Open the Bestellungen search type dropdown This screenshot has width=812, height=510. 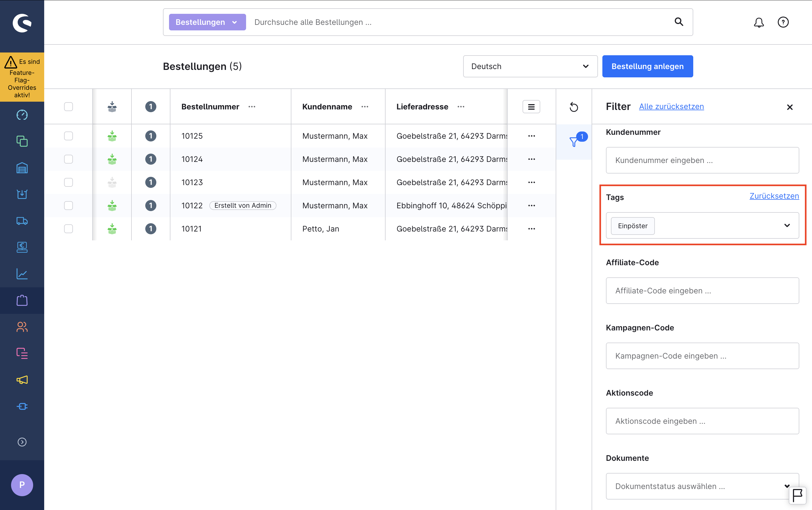[x=207, y=22]
